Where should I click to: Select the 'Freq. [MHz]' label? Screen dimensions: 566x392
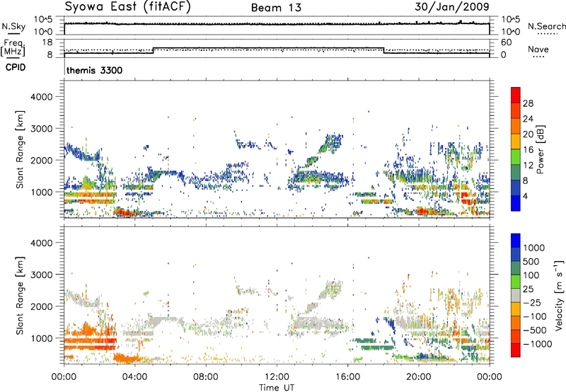tap(13, 47)
